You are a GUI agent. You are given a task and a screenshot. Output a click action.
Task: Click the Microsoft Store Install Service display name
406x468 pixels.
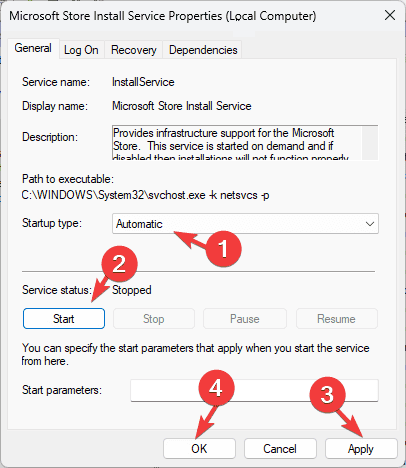[182, 106]
